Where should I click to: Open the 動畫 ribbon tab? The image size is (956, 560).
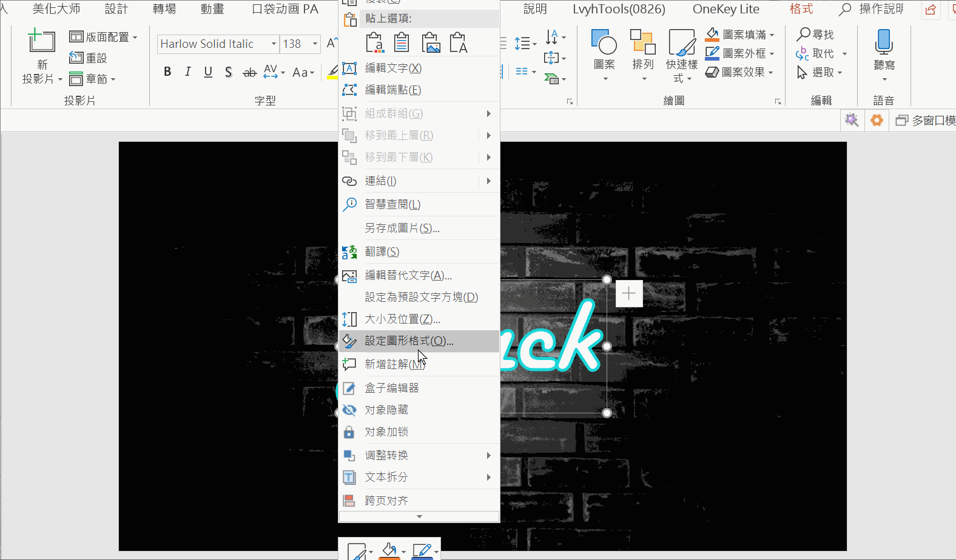[x=212, y=9]
